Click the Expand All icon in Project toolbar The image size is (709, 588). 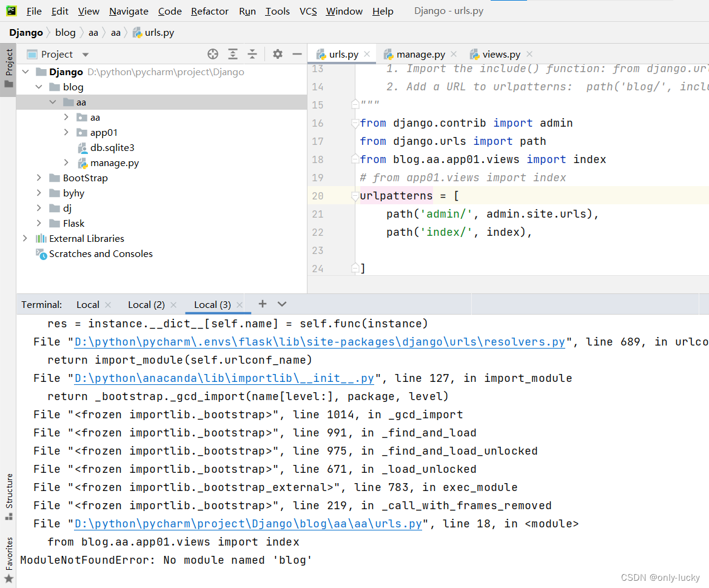[233, 54]
